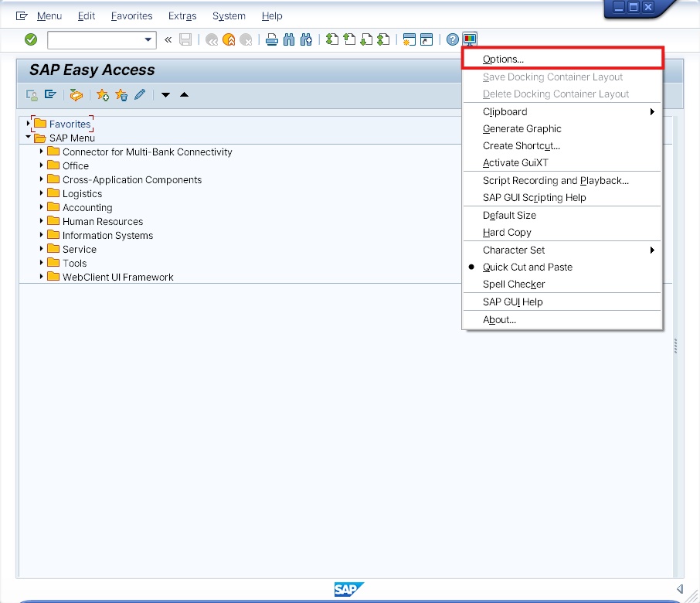Expand the Favorites folder

pos(28,123)
